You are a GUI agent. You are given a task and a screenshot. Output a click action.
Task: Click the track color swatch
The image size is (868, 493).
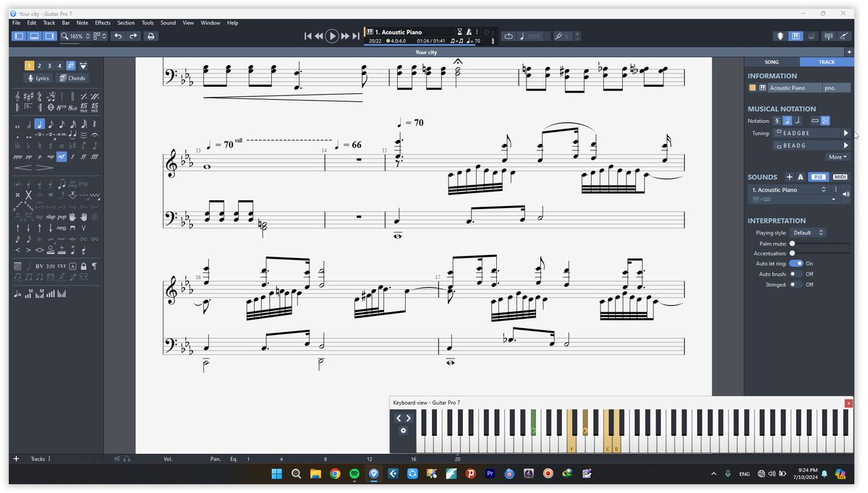pos(752,88)
